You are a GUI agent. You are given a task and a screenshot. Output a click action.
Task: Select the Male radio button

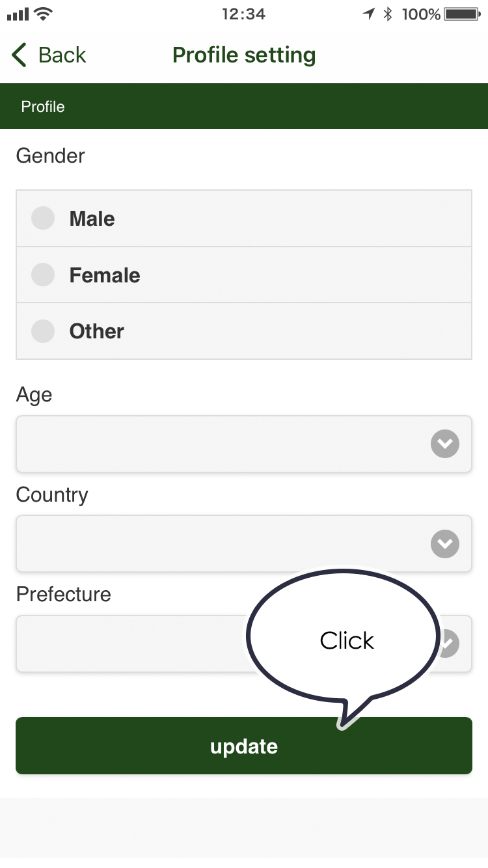point(43,219)
